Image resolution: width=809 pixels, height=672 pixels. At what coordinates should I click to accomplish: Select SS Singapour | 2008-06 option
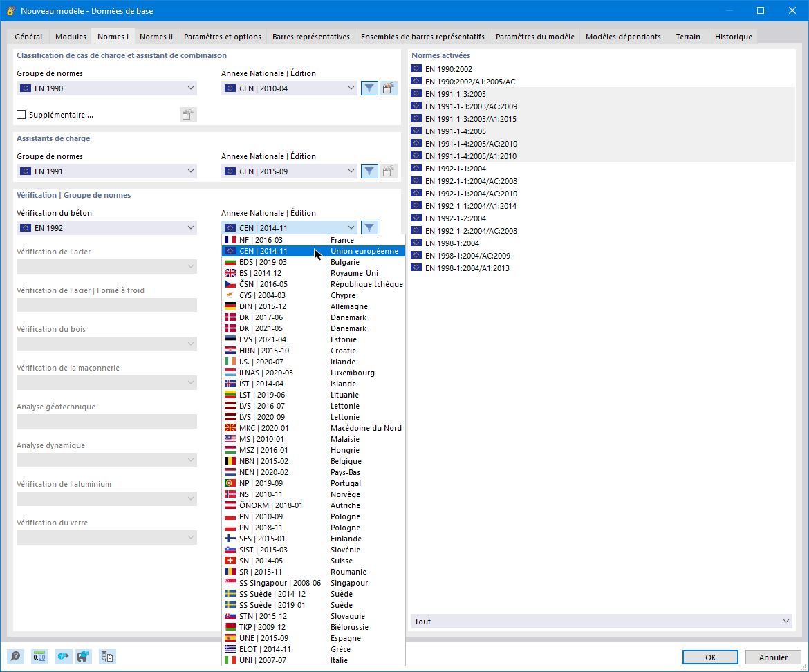pyautogui.click(x=313, y=583)
